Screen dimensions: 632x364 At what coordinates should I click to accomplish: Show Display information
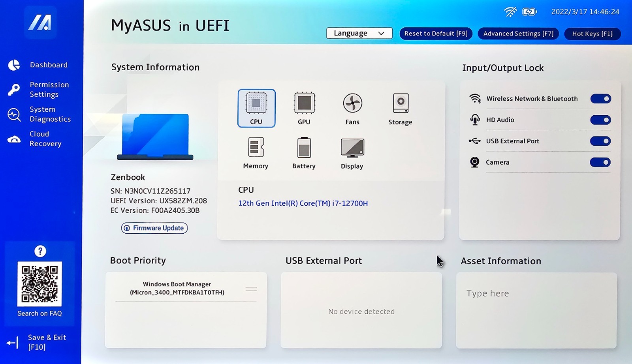tap(352, 154)
